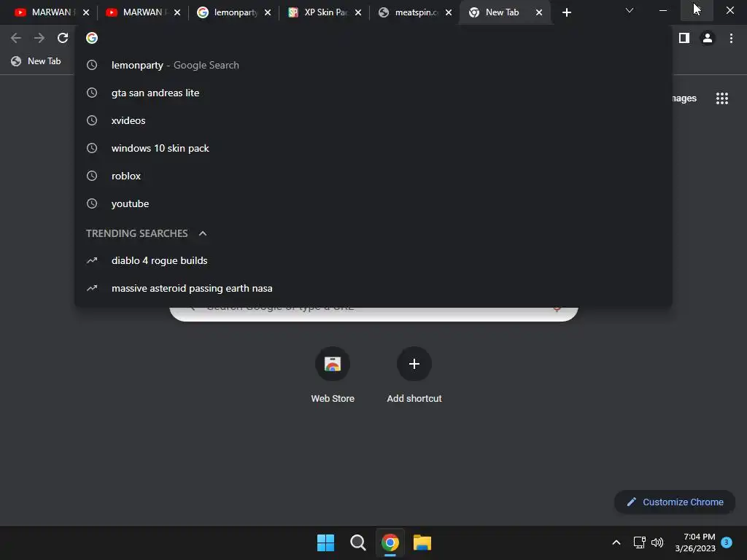Open the New Tab bookmark in bookmarks bar
The width and height of the screenshot is (747, 560).
(36, 61)
